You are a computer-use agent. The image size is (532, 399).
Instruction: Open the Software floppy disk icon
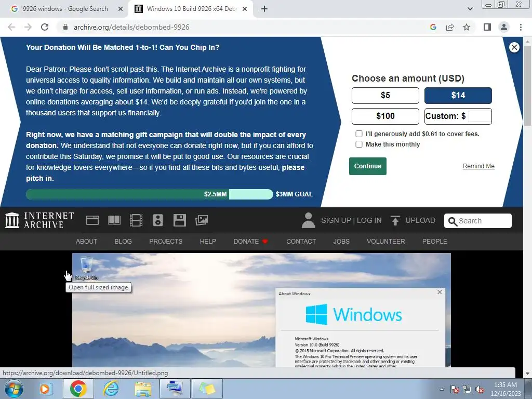(x=179, y=220)
